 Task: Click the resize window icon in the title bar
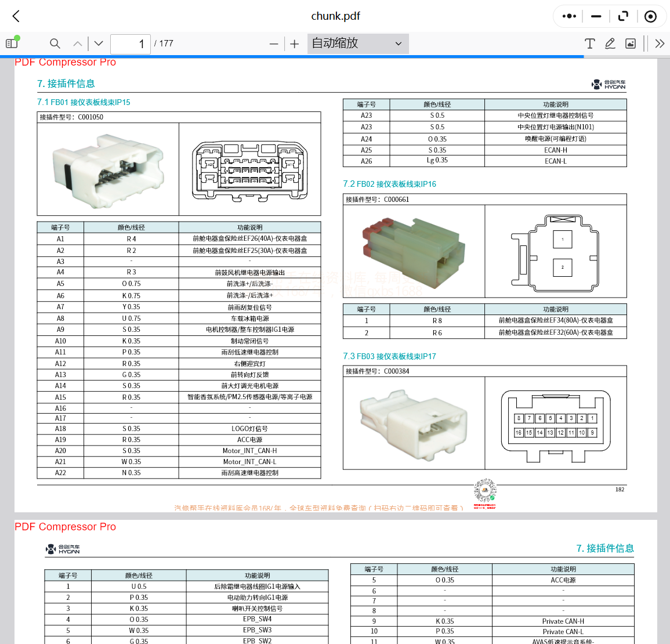(623, 16)
